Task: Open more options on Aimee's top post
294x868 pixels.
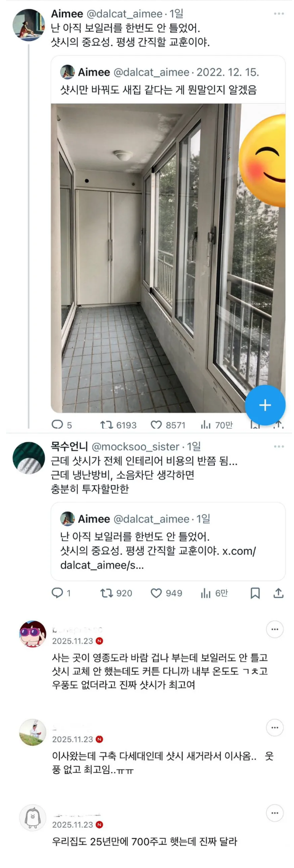Action: [x=279, y=14]
